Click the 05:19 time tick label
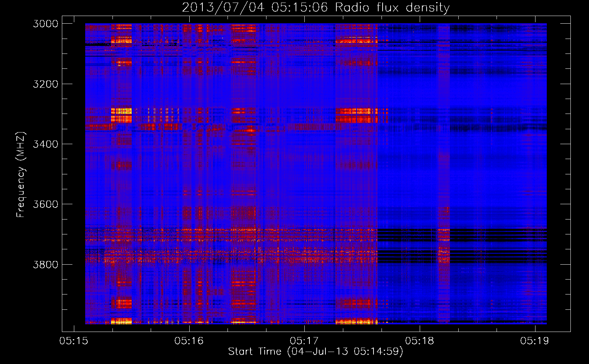The height and width of the screenshot is (364, 589). pyautogui.click(x=535, y=341)
